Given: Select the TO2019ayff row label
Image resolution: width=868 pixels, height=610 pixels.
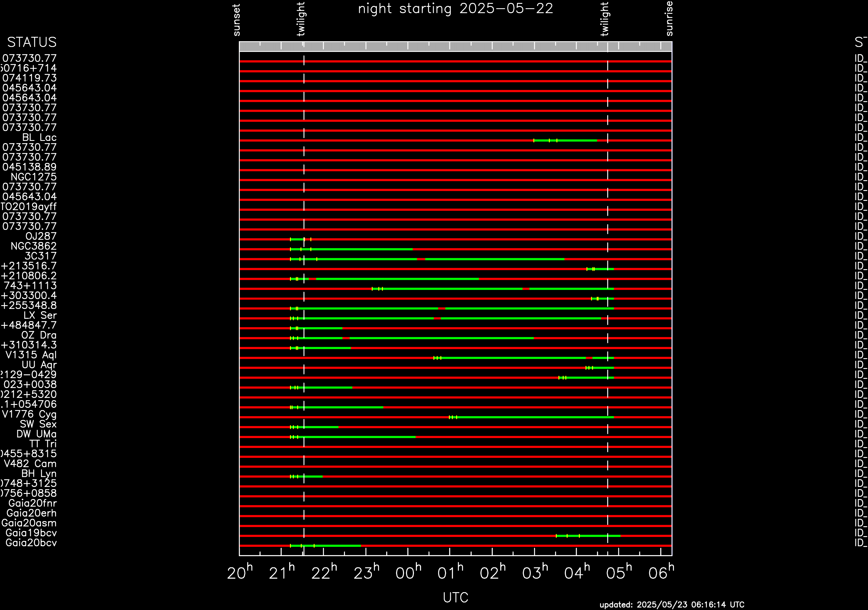Looking at the screenshot, I should coord(28,207).
